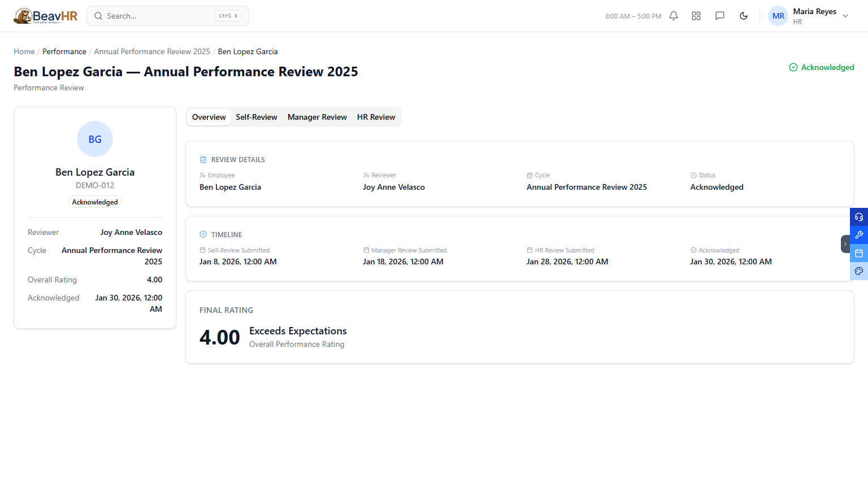Viewport: 868px width, 488px height.
Task: Click the BG profile avatar
Action: [95, 139]
